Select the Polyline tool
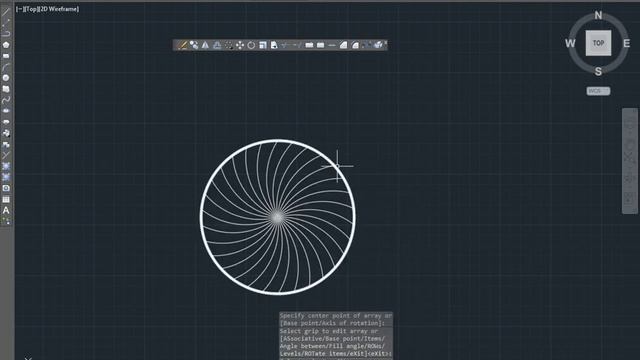 pyautogui.click(x=6, y=34)
